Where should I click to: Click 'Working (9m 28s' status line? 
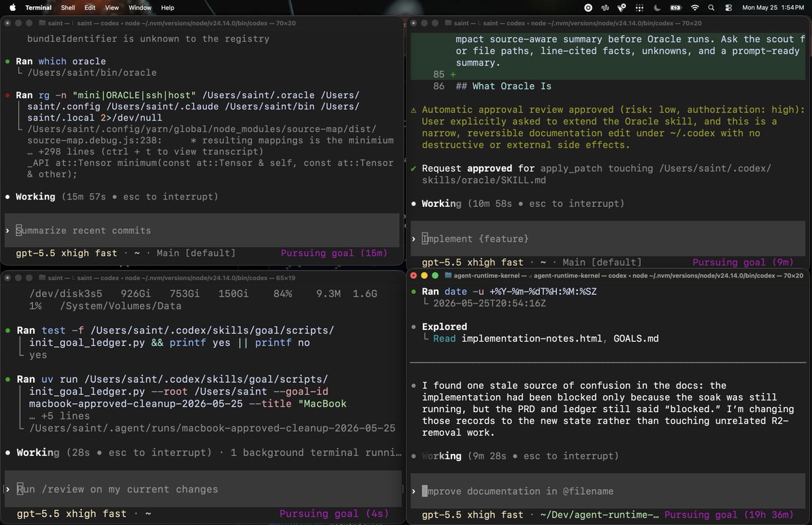(x=515, y=456)
